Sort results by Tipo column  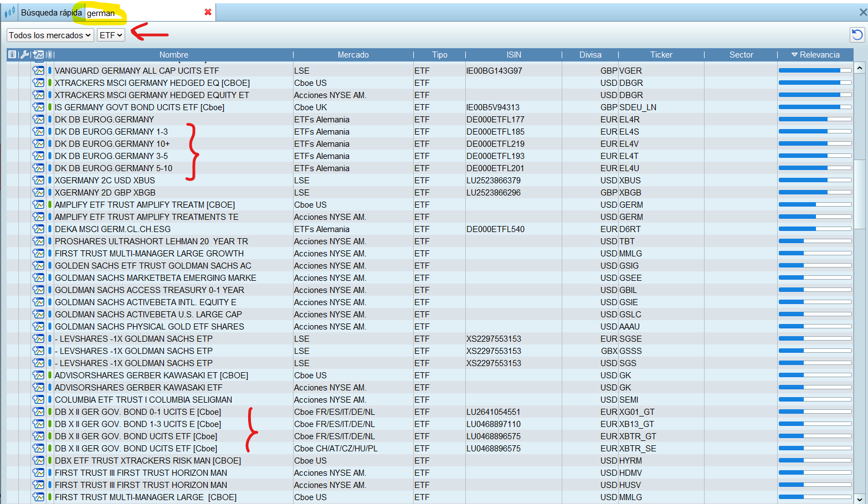click(x=440, y=54)
